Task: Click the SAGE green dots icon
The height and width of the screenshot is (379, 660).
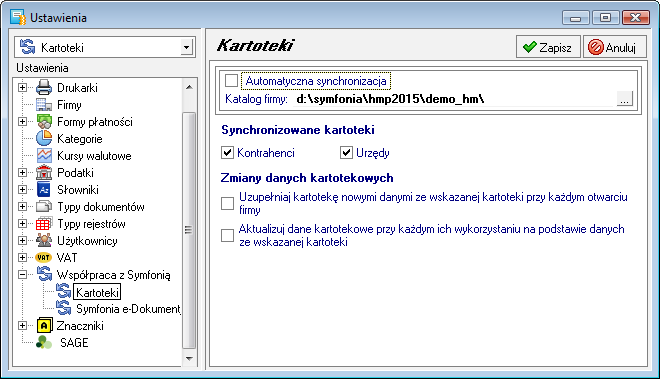Action: coord(43,342)
